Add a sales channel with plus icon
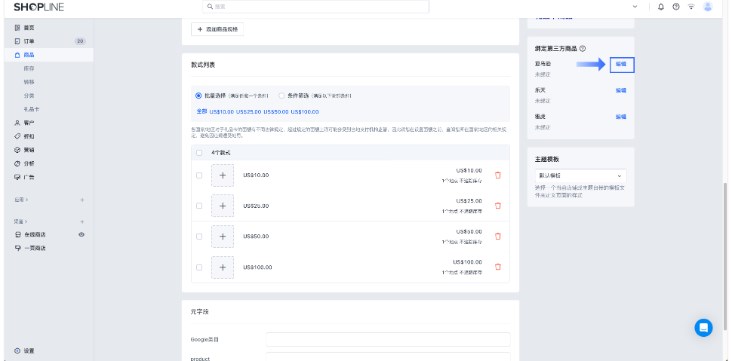 [x=82, y=222]
